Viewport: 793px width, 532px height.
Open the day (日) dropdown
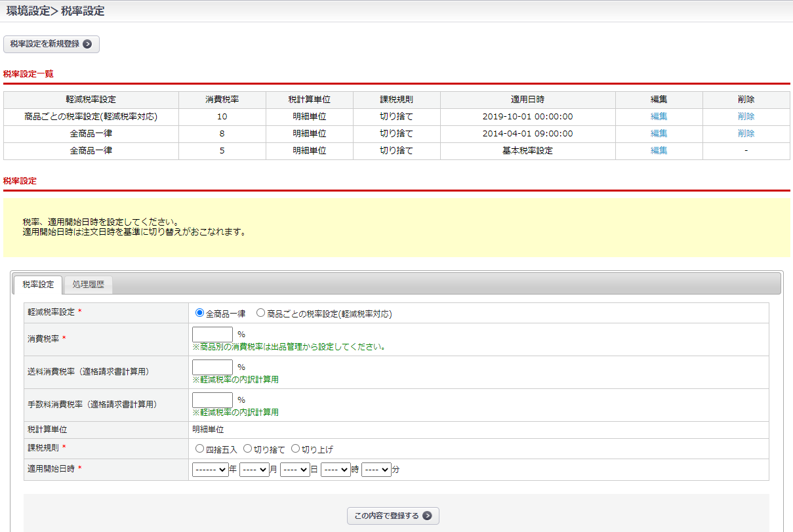pyautogui.click(x=295, y=470)
